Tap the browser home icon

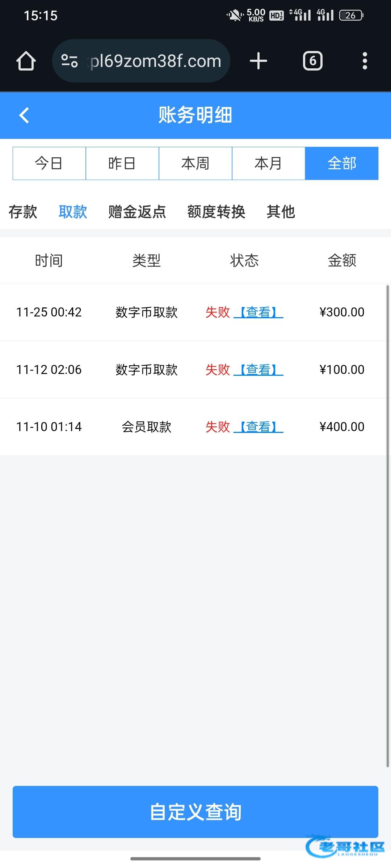pos(26,61)
